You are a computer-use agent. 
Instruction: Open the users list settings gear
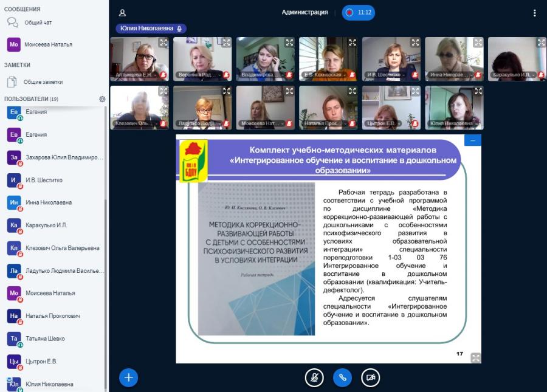(102, 99)
